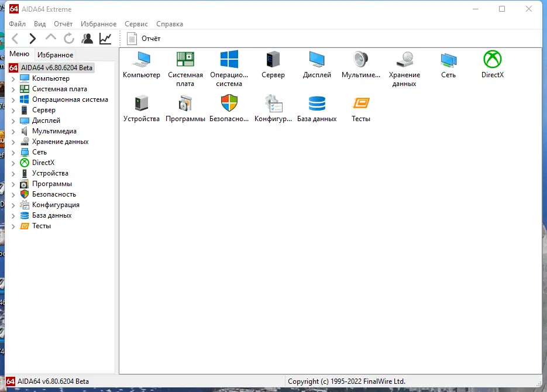Switch to the Меню tab
Viewport: 547px width, 392px height.
19,54
